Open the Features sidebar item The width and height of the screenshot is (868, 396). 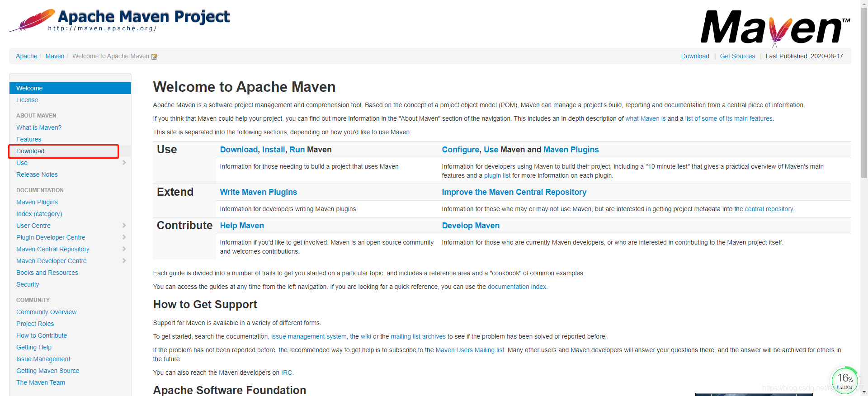pos(29,139)
